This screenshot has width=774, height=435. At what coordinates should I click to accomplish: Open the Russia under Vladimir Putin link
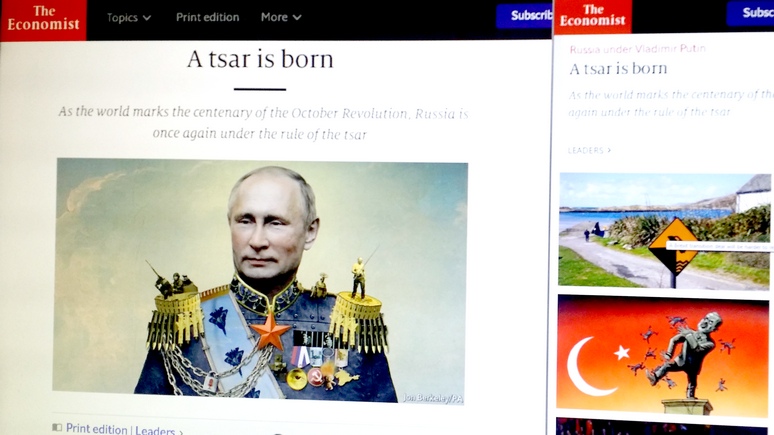[637, 49]
